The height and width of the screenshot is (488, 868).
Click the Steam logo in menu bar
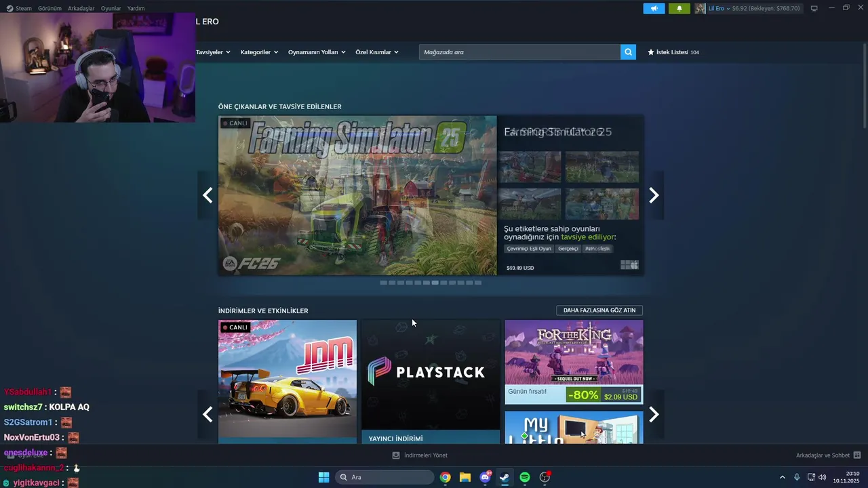[x=8, y=8]
